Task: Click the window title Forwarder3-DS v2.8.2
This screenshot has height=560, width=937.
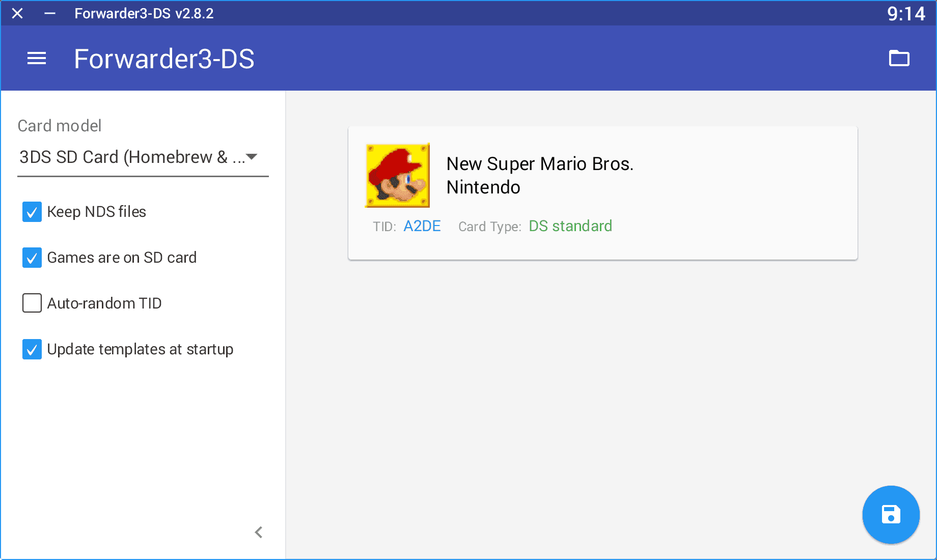Action: [x=144, y=13]
